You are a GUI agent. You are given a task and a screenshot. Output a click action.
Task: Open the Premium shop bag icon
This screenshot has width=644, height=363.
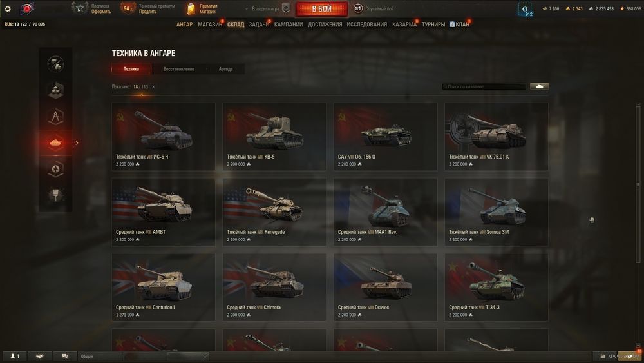pyautogui.click(x=191, y=8)
